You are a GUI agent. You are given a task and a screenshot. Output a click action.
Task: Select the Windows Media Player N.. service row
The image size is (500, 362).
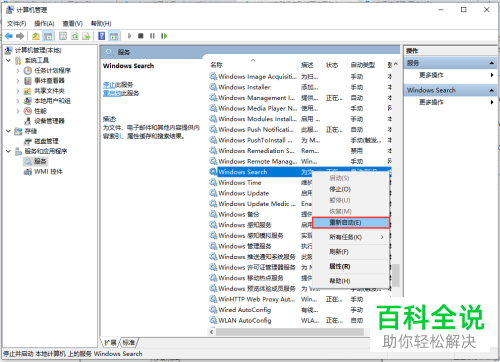[300, 108]
